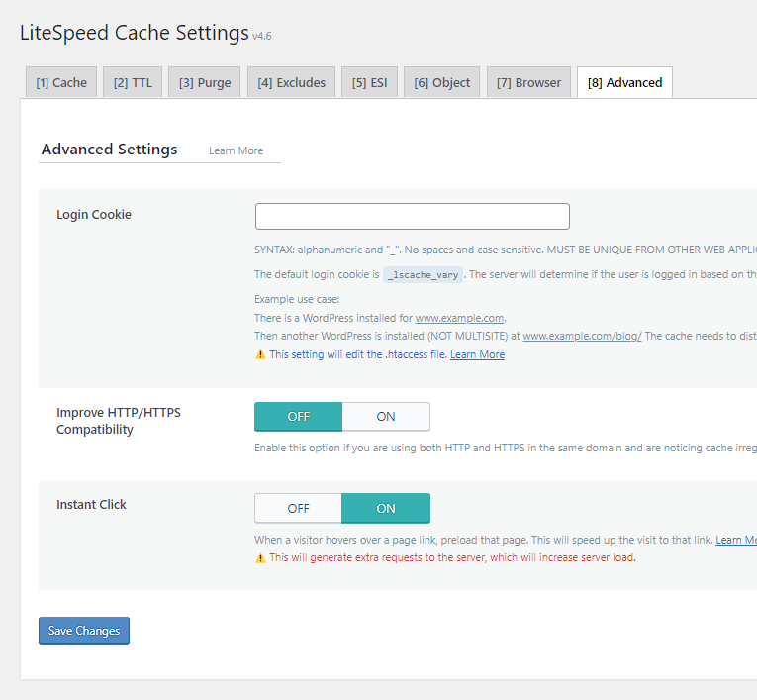Click the Instant Click setting label
Viewport: 757px width, 700px height.
click(x=91, y=504)
